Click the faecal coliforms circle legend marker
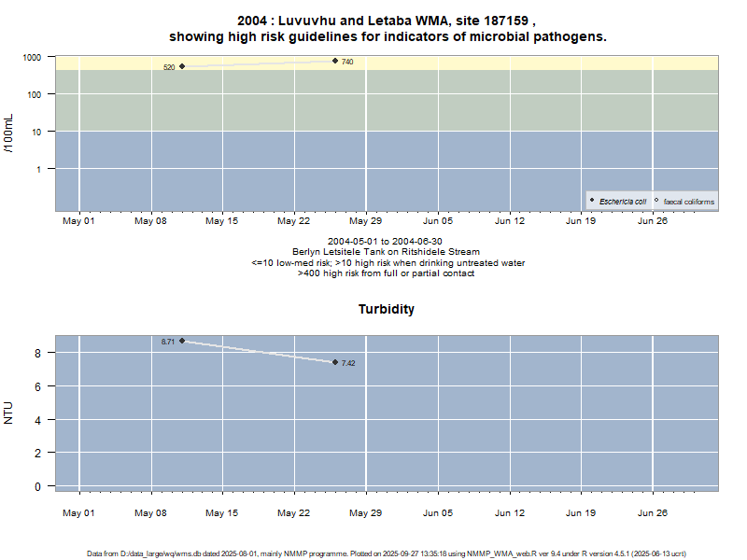The height and width of the screenshot is (560, 747). click(656, 201)
